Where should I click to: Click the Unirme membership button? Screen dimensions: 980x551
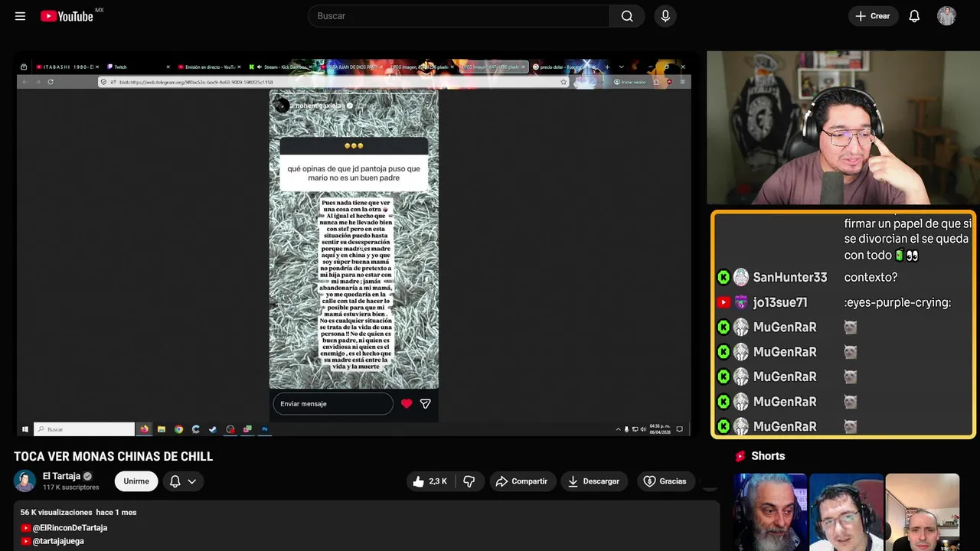pos(136,481)
